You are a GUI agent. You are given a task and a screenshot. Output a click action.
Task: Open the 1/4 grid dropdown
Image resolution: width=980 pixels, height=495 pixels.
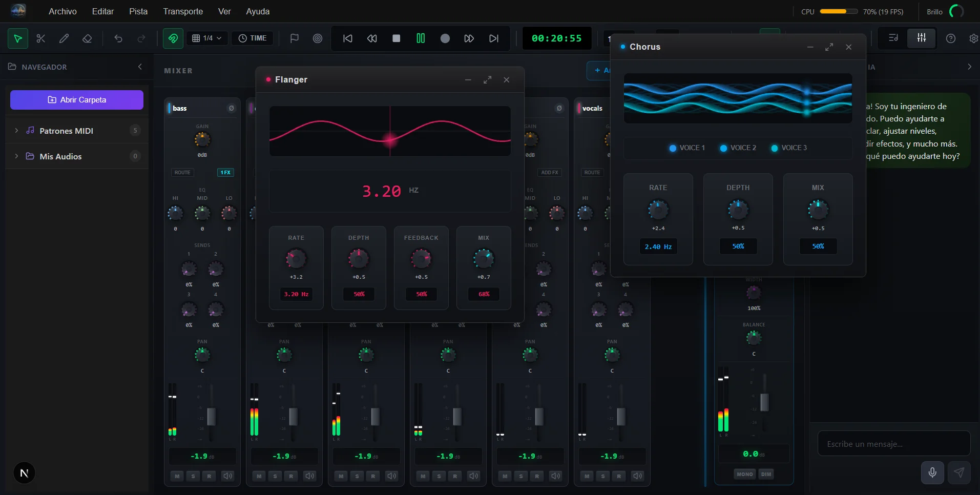point(207,38)
